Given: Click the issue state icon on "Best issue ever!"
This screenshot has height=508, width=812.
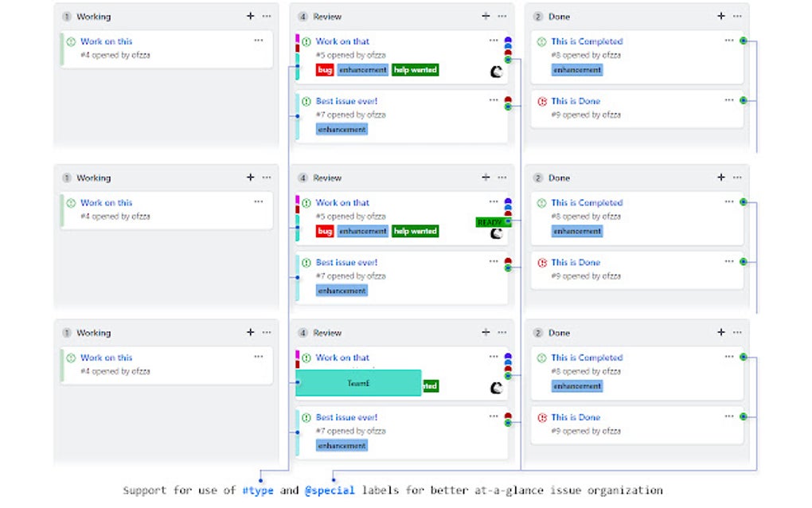Looking at the screenshot, I should 306,100.
